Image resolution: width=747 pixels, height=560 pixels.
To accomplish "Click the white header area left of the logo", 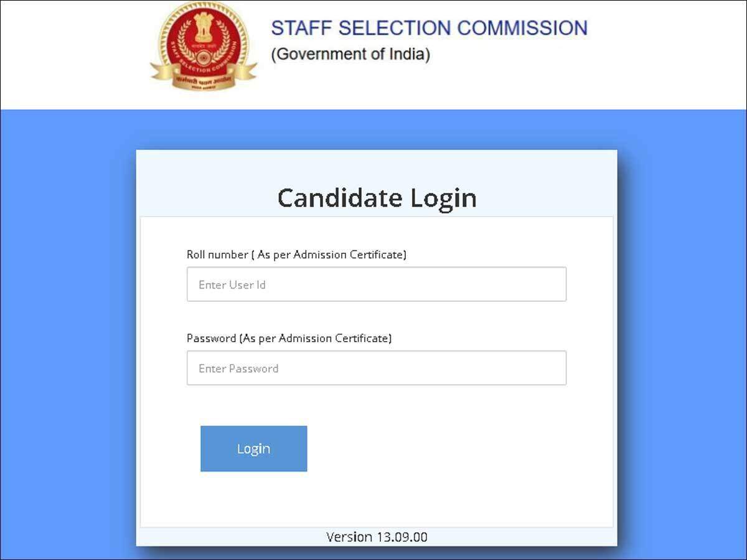I will click(75, 55).
